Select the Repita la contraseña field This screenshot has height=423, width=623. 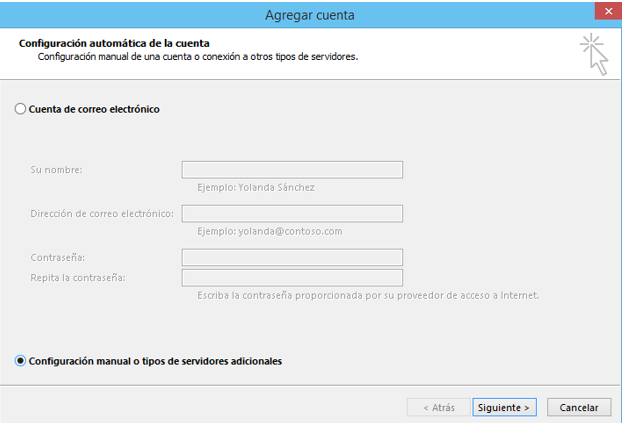pyautogui.click(x=292, y=278)
